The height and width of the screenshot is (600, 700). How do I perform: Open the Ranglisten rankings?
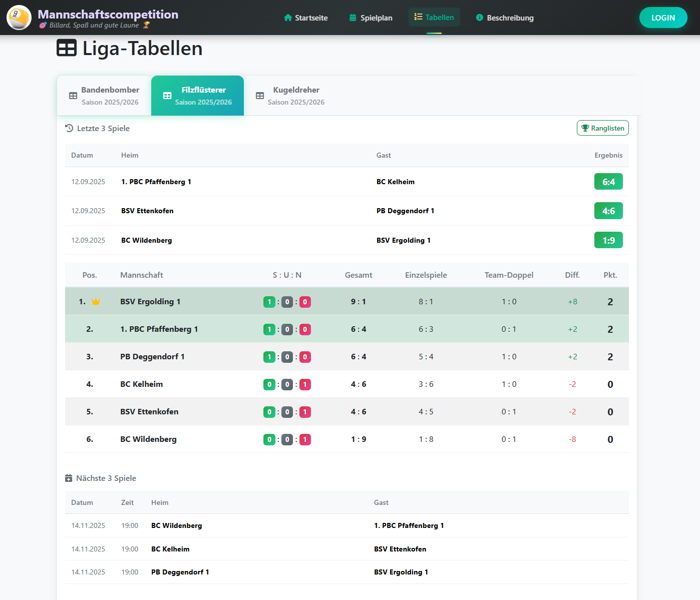[x=602, y=128]
